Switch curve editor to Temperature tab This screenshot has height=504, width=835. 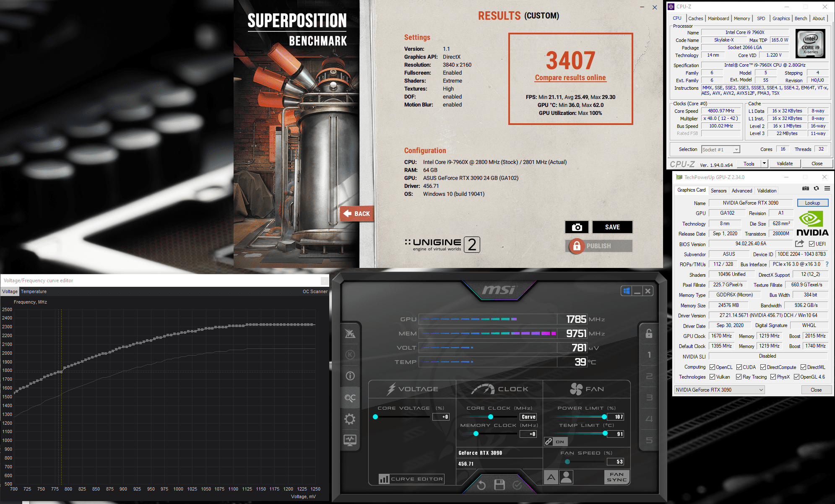[34, 291]
